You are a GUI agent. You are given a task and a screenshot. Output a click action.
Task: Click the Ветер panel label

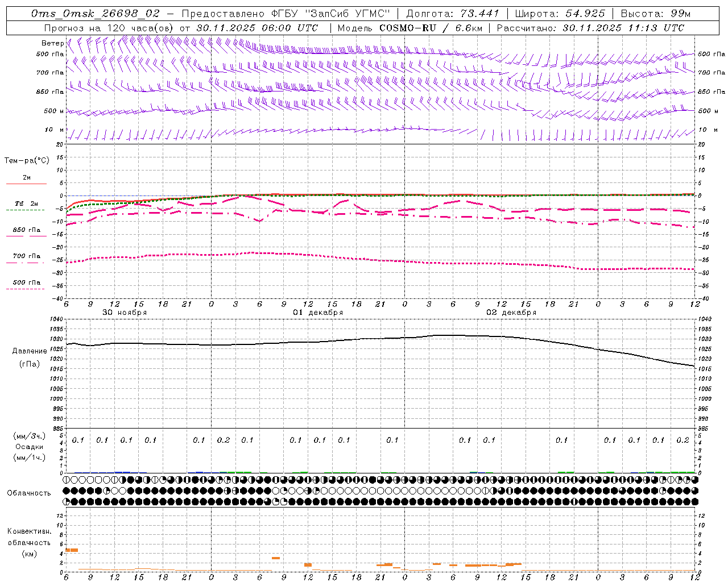click(x=52, y=43)
